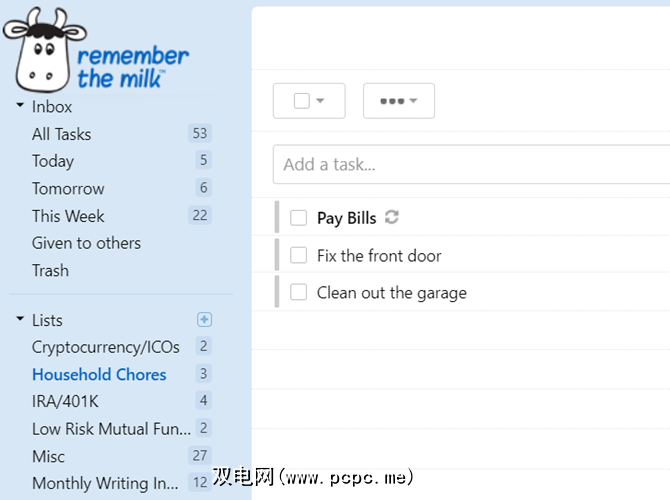Open Given to others
Viewport: 670px width, 500px height.
pos(86,243)
